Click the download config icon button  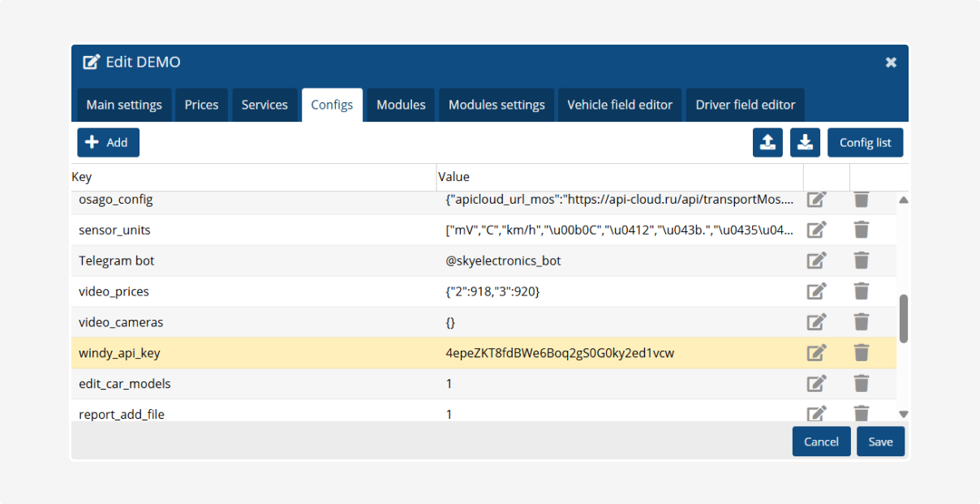point(805,142)
